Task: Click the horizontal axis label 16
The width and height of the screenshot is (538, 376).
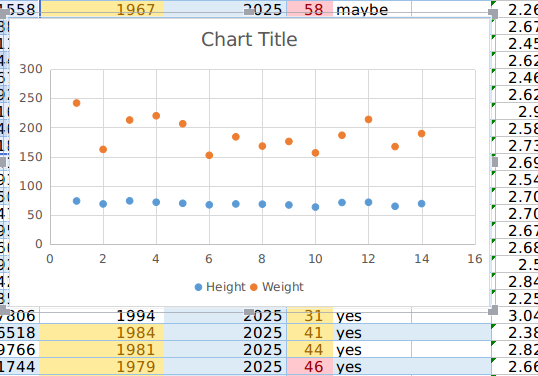Action: click(x=475, y=259)
